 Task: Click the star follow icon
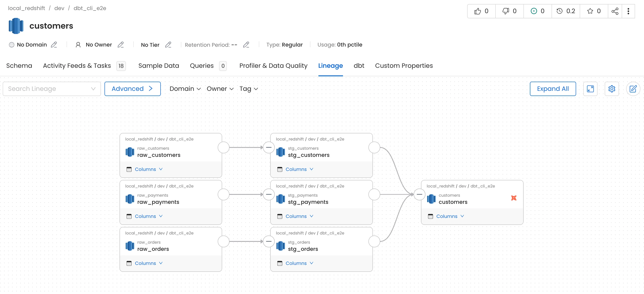point(590,11)
